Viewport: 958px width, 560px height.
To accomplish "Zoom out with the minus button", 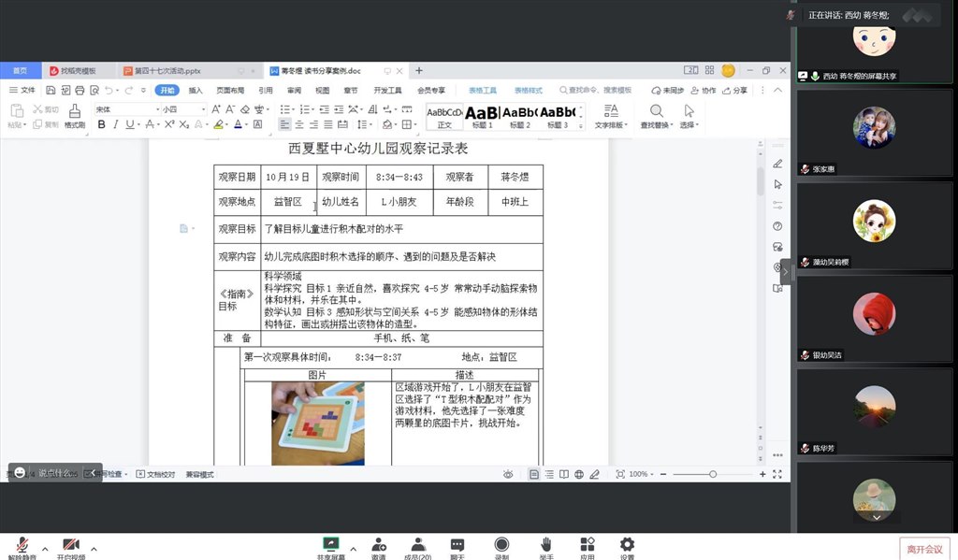I will pos(663,475).
